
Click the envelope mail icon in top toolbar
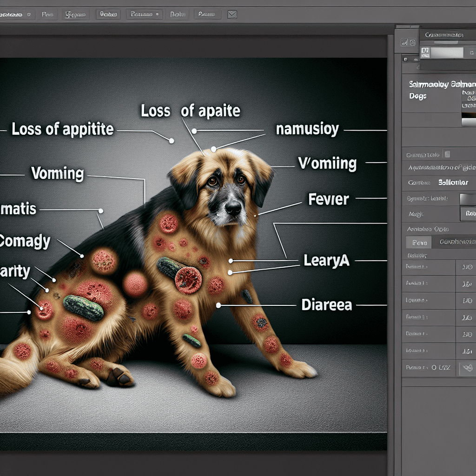click(232, 14)
